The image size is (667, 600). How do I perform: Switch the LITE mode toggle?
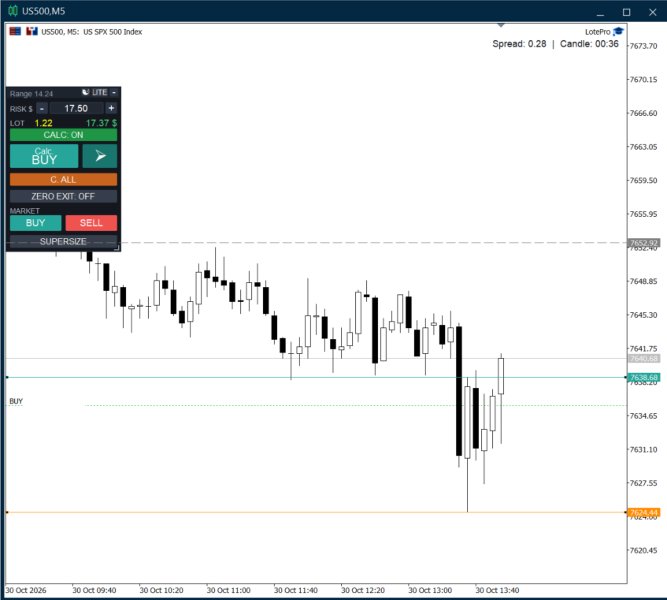(100, 92)
